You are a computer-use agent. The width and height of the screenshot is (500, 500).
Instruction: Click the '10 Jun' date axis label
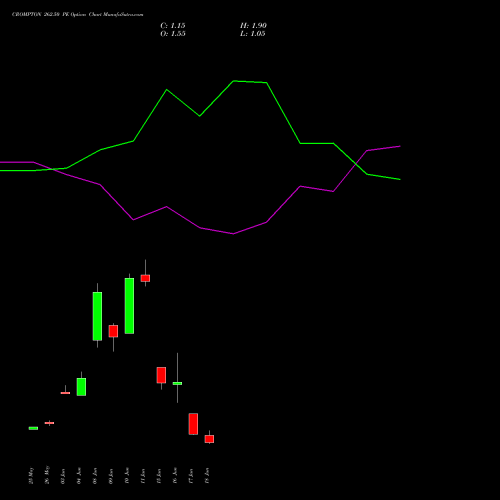pos(127,476)
